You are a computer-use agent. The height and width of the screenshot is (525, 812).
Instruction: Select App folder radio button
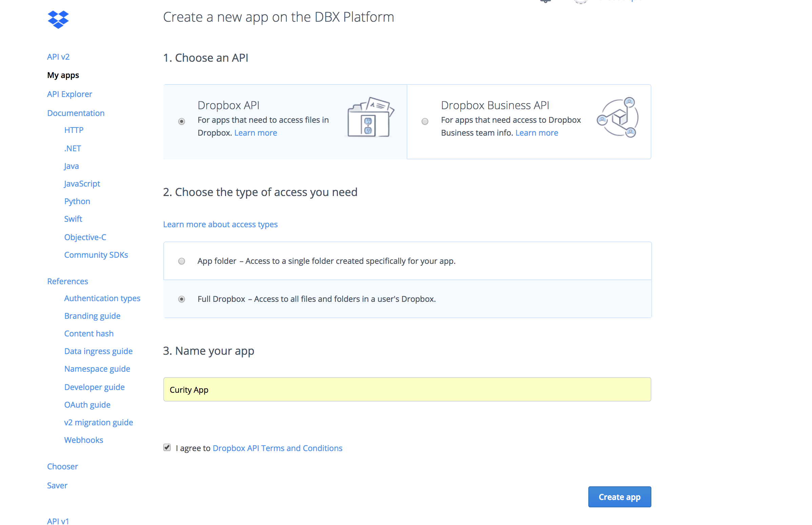click(x=182, y=261)
